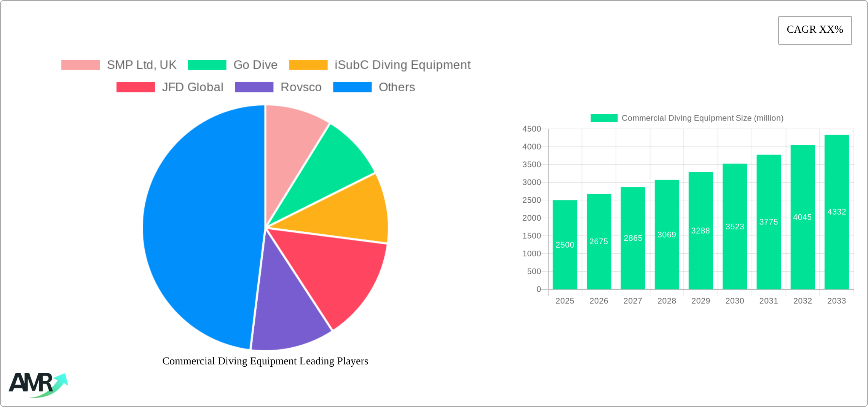The height and width of the screenshot is (407, 868).
Task: Click the 2033 x-axis label
Action: [837, 301]
